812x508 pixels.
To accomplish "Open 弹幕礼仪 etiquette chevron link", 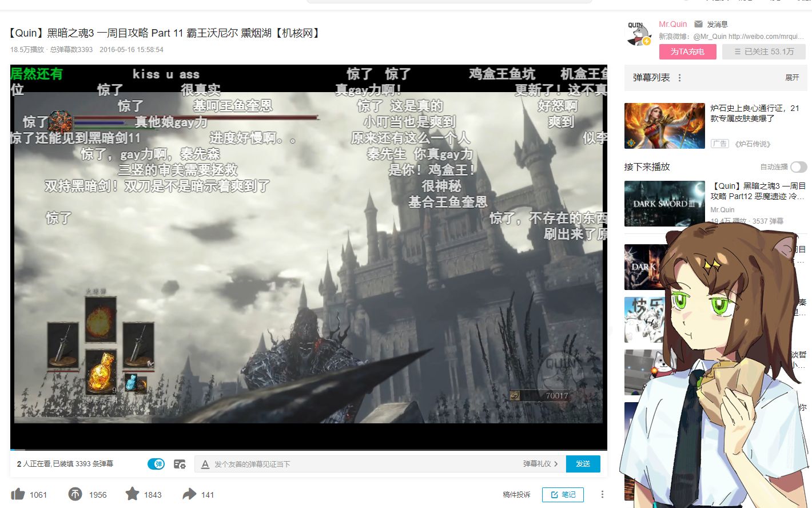I will click(x=540, y=464).
